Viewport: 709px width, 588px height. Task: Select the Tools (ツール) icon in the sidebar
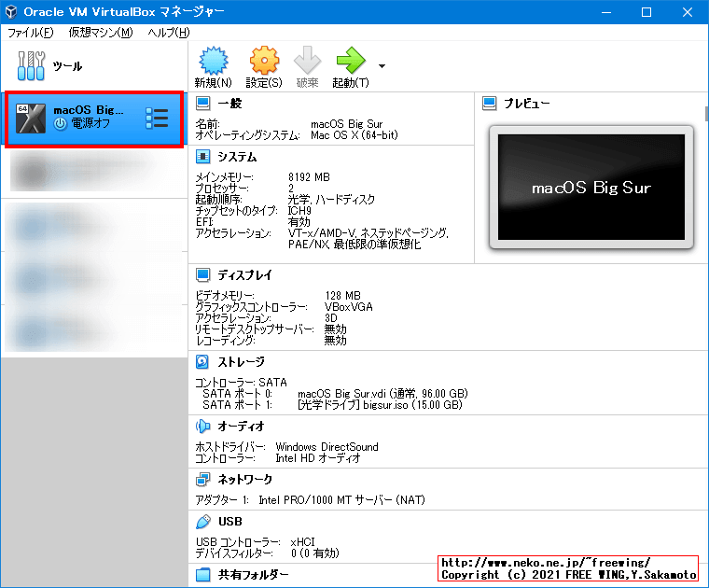[x=31, y=66]
